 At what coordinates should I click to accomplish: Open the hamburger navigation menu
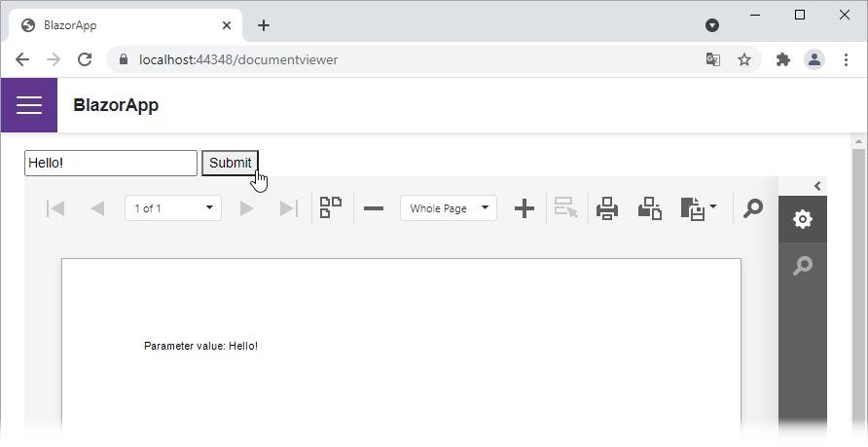pyautogui.click(x=29, y=105)
